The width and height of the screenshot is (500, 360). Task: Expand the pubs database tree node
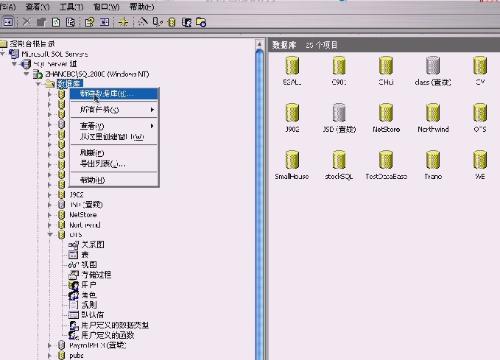point(50,356)
